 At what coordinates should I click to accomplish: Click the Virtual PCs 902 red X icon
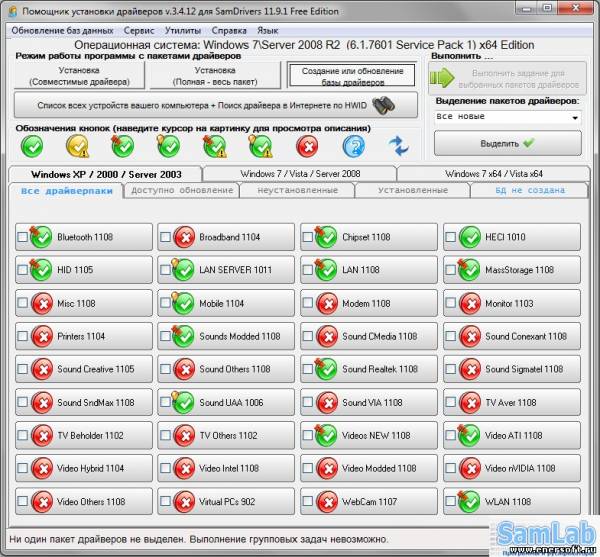[184, 502]
